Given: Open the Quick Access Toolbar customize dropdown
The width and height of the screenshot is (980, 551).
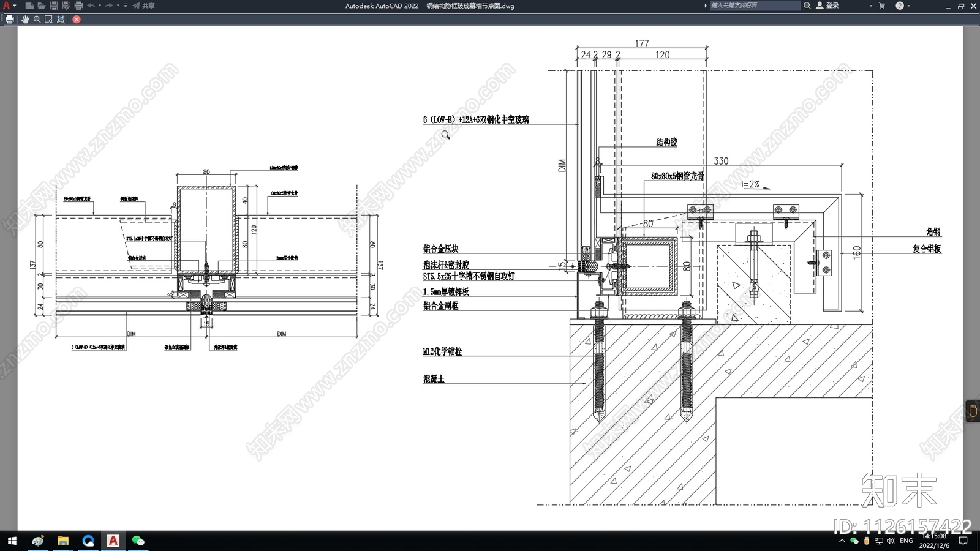Looking at the screenshot, I should click(x=126, y=6).
